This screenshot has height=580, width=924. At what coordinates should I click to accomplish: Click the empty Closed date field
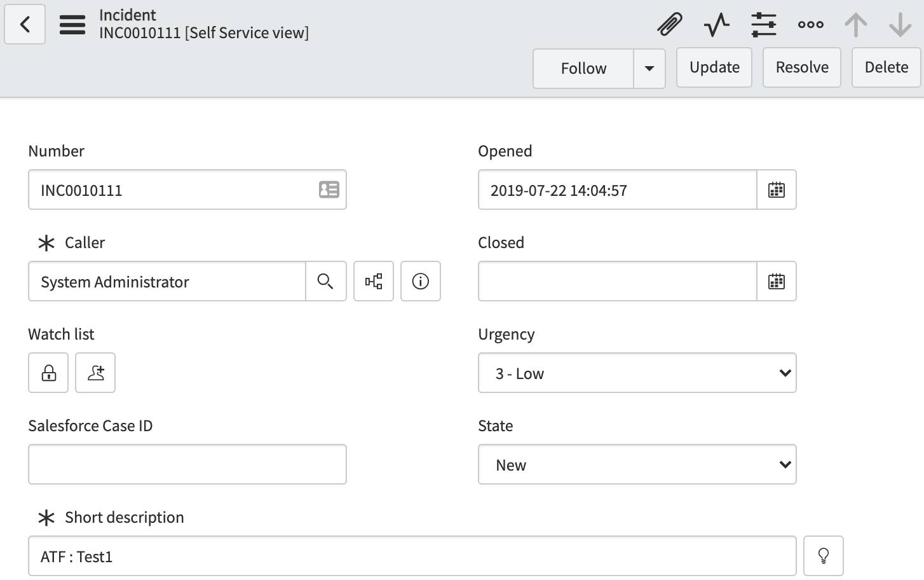[618, 281]
